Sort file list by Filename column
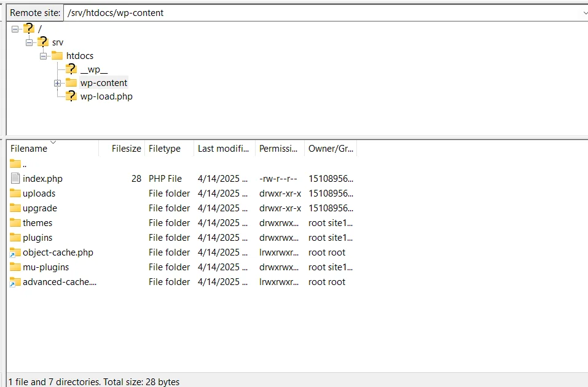The height and width of the screenshot is (387, 588). (x=52, y=149)
